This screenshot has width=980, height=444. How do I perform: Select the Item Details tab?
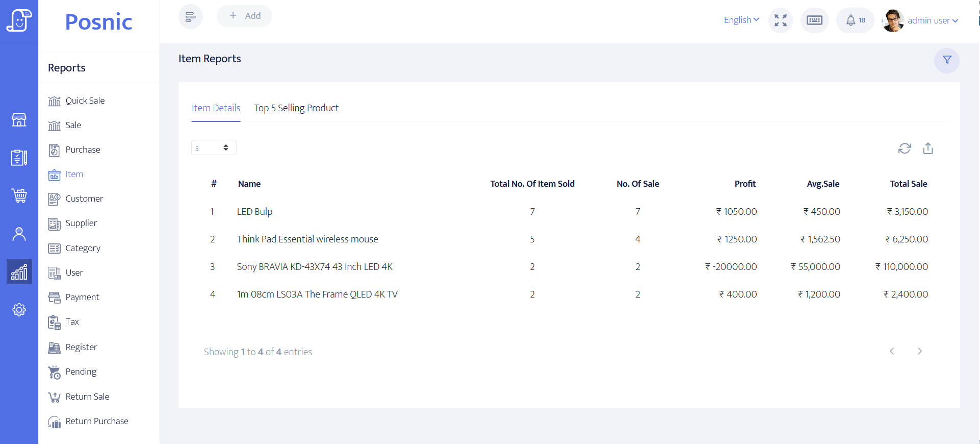[216, 108]
